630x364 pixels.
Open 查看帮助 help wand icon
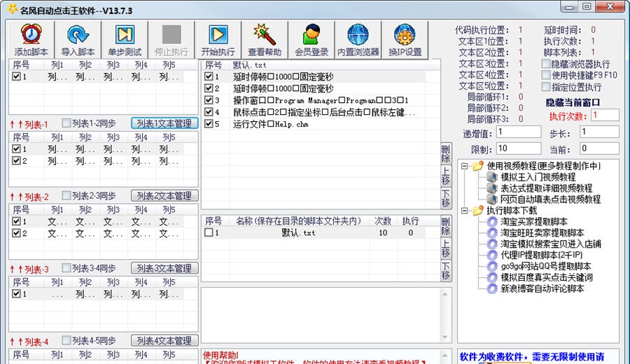265,34
